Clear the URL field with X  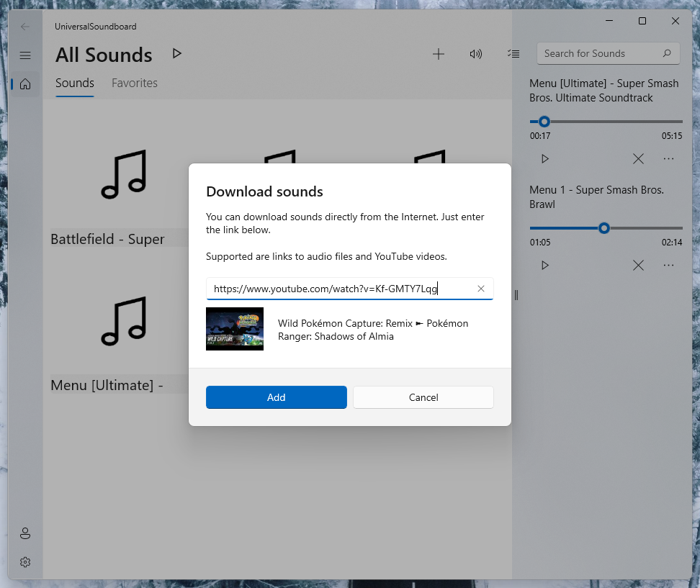pos(481,289)
